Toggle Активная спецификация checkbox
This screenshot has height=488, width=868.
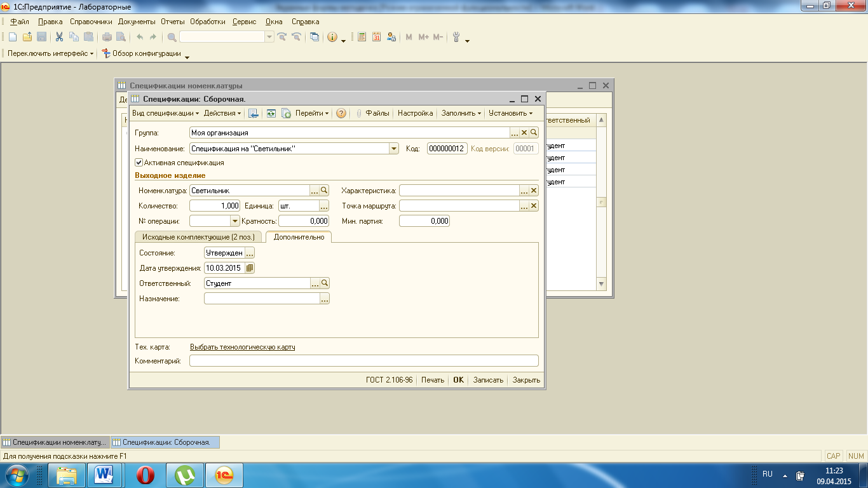pos(139,163)
